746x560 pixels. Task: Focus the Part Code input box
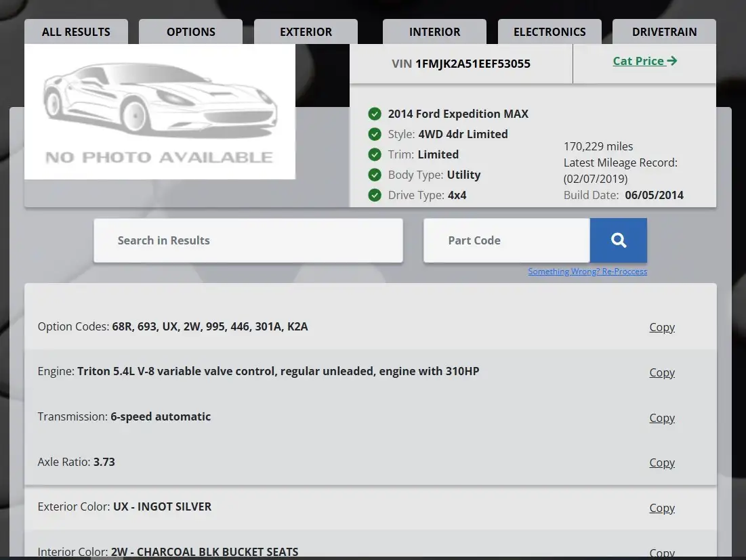pos(507,240)
